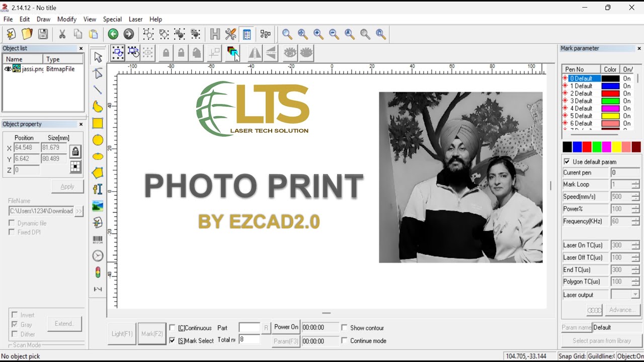Click the Open folder icon

[x=27, y=34]
